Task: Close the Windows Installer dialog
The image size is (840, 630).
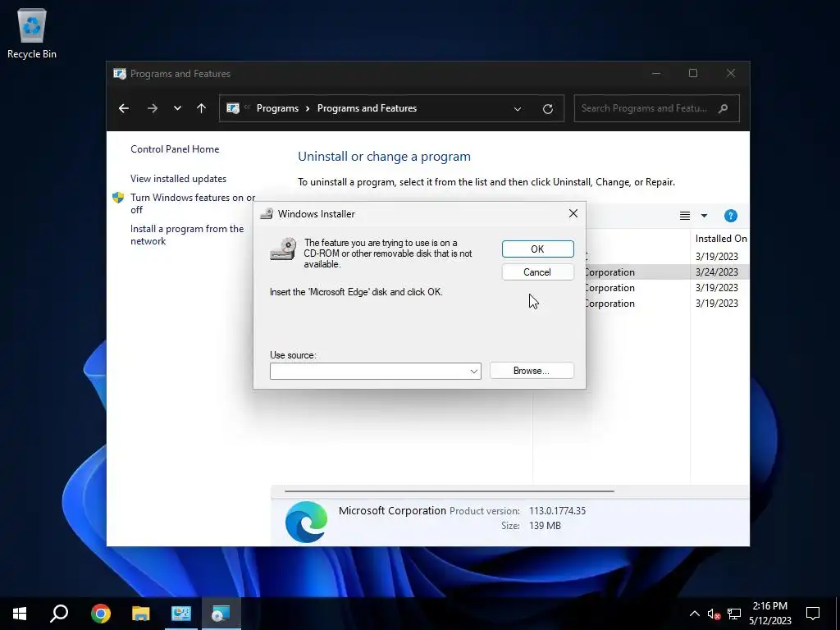Action: [x=573, y=214]
